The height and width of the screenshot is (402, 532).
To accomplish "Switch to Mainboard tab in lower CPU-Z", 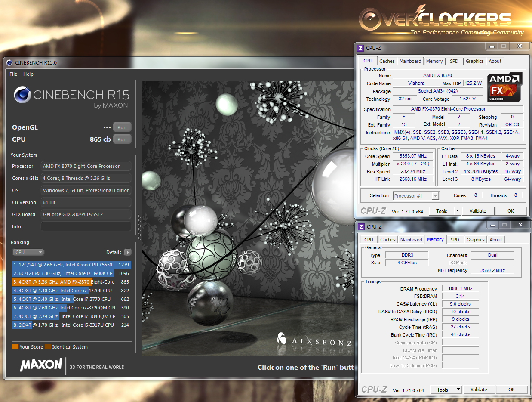I will point(411,240).
